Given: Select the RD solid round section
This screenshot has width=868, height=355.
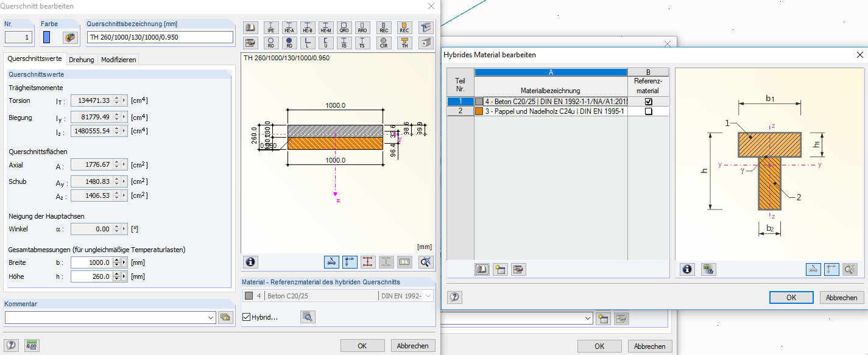Looking at the screenshot, I should click(289, 43).
